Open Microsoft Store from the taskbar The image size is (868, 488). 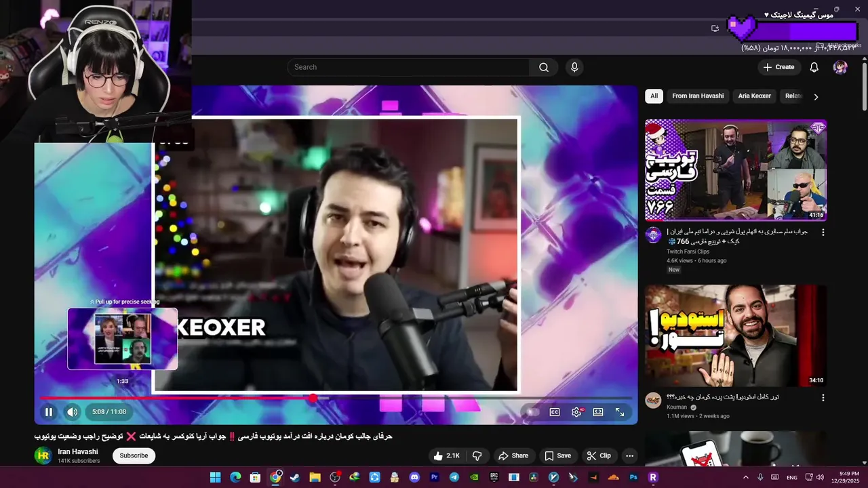[255, 477]
